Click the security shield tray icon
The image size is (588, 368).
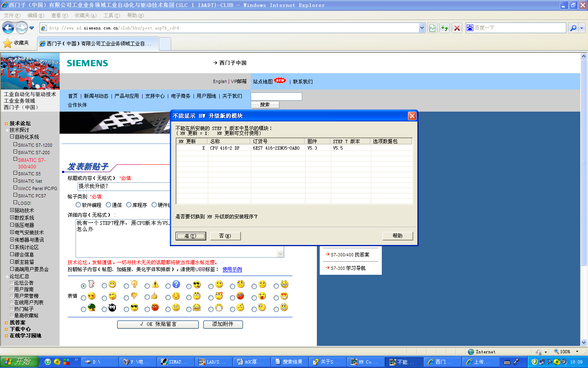pos(535,362)
